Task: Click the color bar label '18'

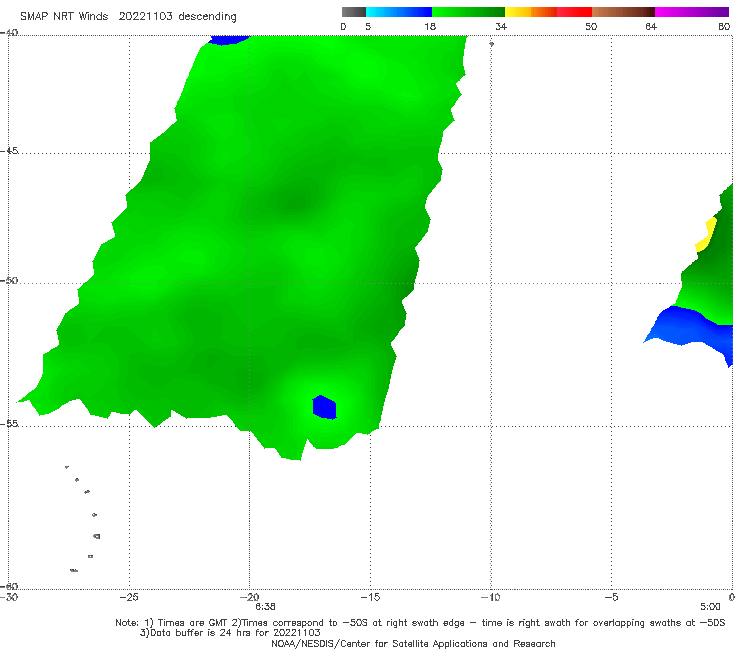Action: [x=430, y=26]
